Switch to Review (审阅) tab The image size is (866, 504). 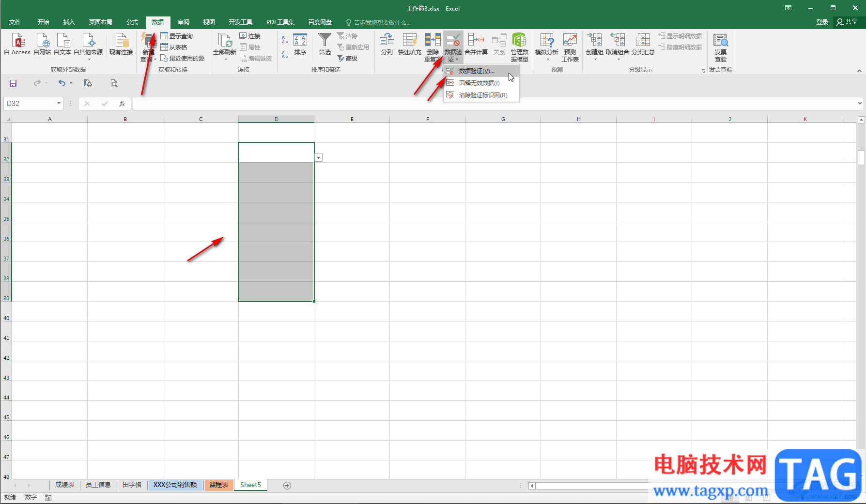point(184,22)
